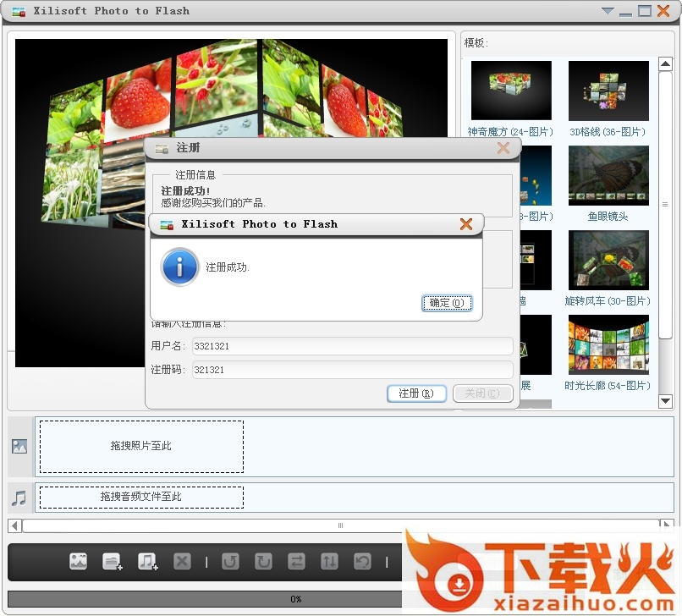The height and width of the screenshot is (616, 682).
Task: Click the 旋转风车 (30-图片) label
Action: (x=608, y=301)
